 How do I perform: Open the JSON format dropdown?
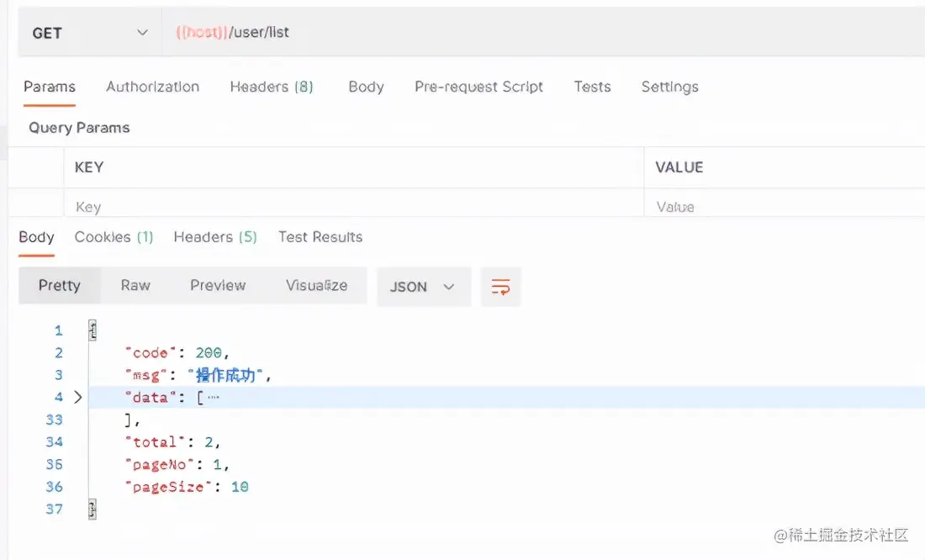click(x=424, y=287)
